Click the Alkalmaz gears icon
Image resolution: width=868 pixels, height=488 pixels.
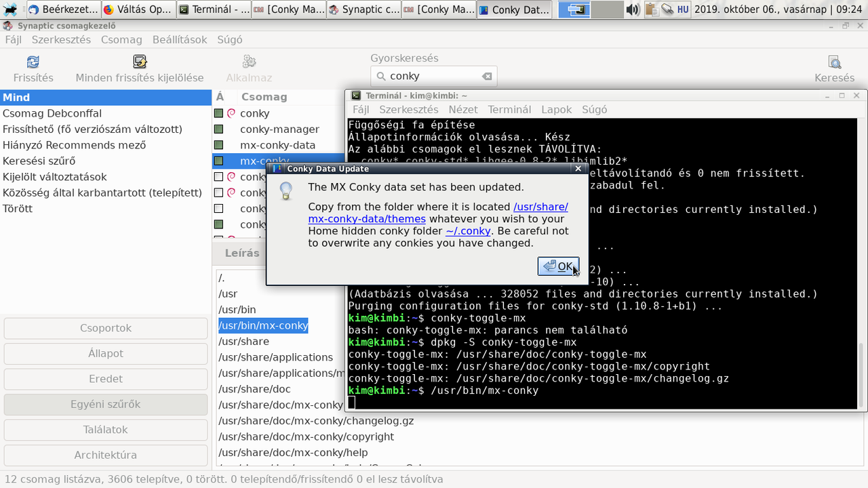coord(249,62)
